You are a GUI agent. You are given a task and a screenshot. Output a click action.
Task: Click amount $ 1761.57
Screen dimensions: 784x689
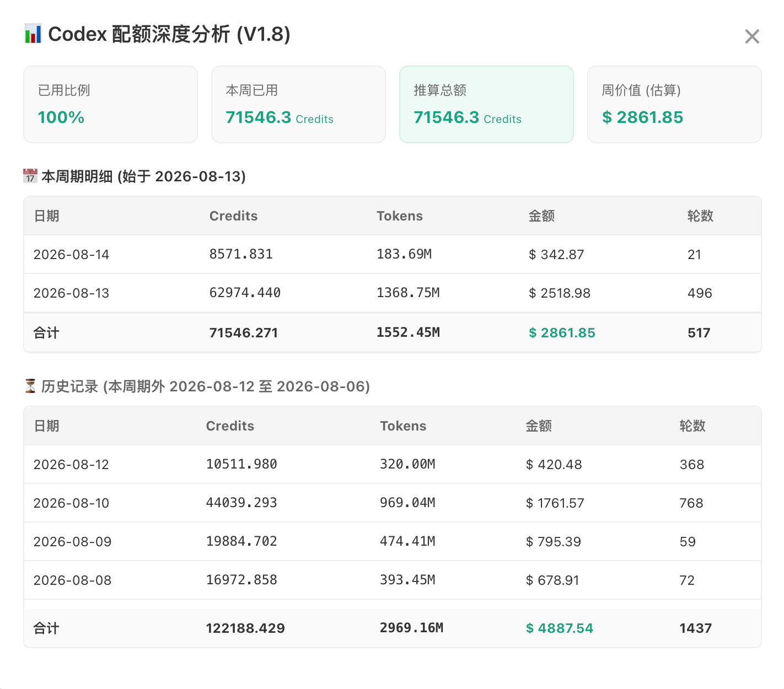555,503
